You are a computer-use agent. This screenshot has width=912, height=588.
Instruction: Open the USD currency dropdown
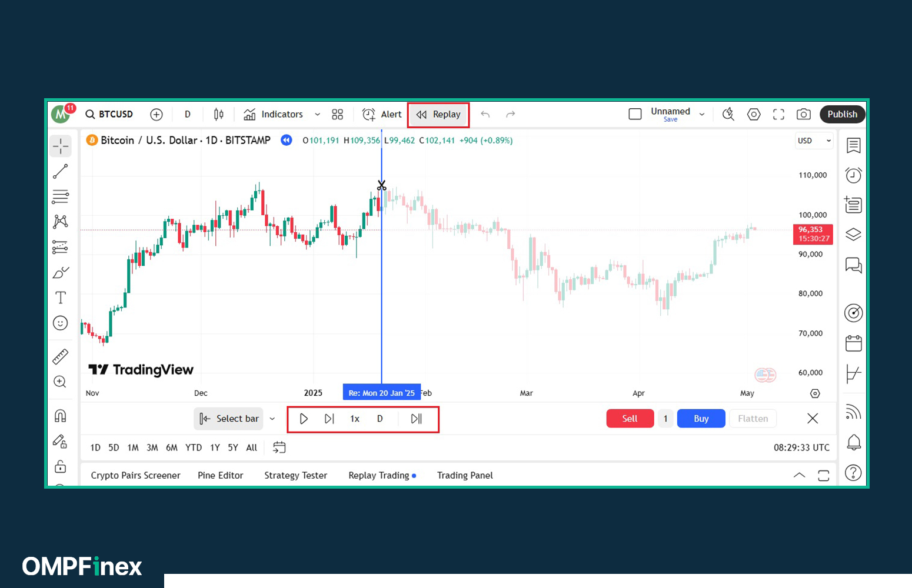pyautogui.click(x=814, y=141)
